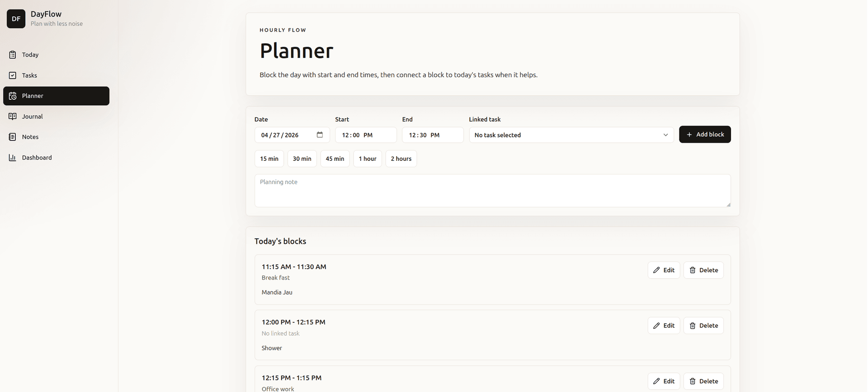Select the Planner menu item
This screenshot has height=392, width=868.
click(x=56, y=96)
